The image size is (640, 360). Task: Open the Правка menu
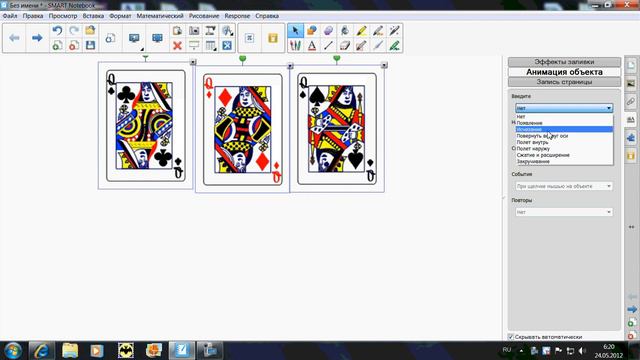tap(33, 16)
